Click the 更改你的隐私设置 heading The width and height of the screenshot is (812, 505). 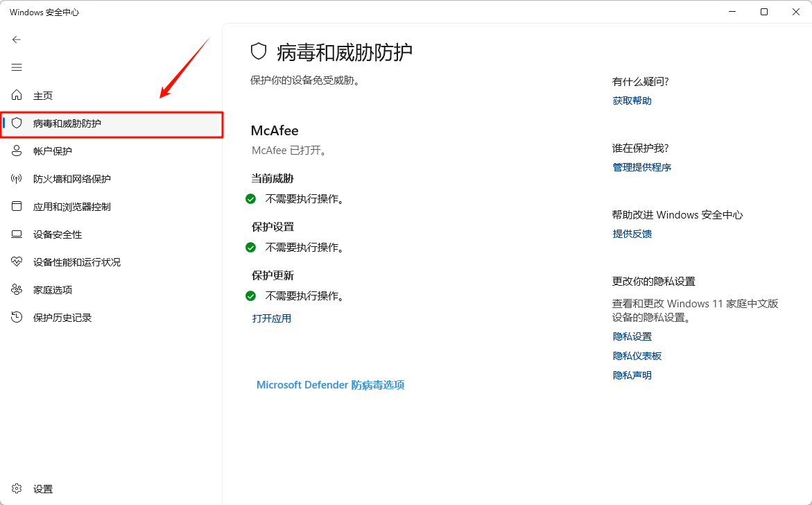coord(653,282)
